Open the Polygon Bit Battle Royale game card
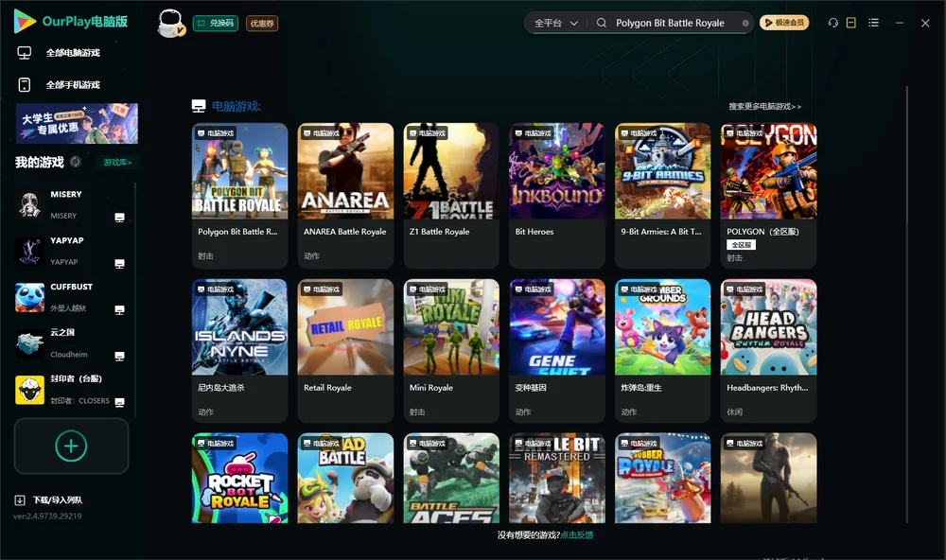The width and height of the screenshot is (946, 560). coord(239,196)
